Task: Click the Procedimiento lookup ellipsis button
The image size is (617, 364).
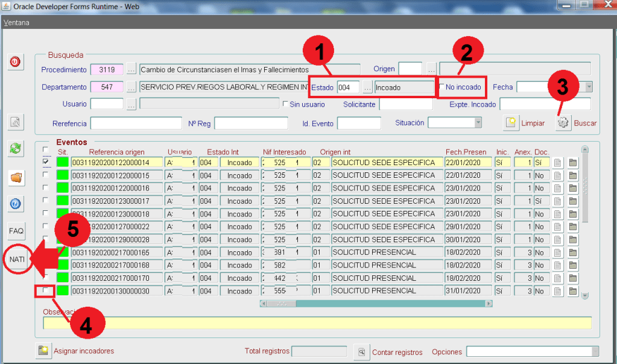Action: (131, 69)
